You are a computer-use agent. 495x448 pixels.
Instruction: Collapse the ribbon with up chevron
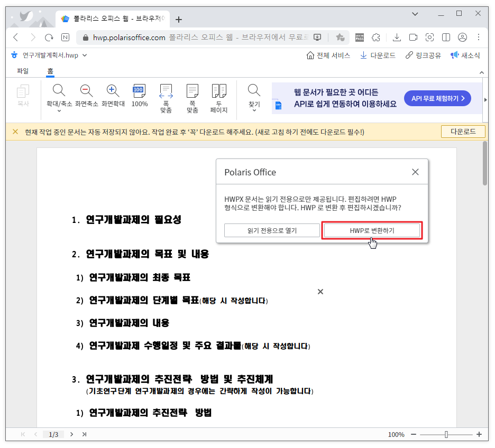(481, 72)
